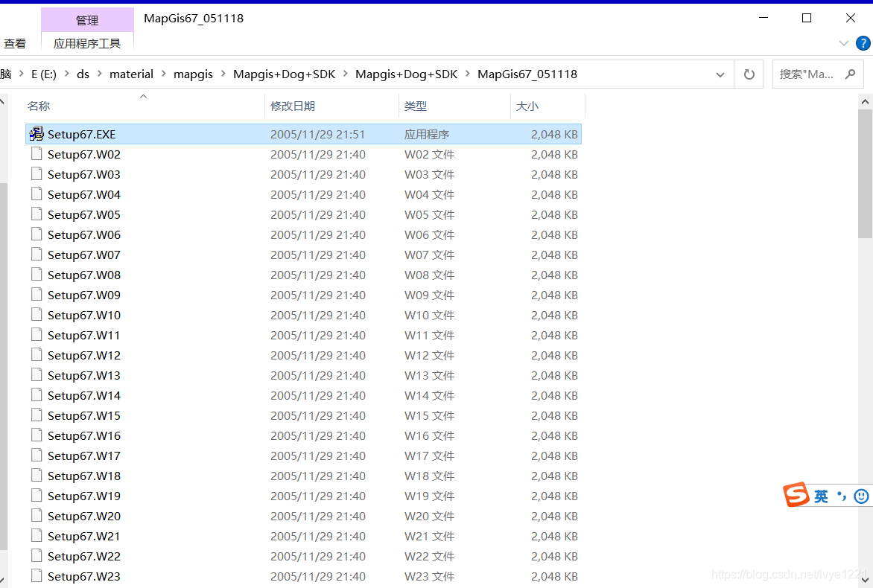Click the Setup67.W16 file icon
Viewport: 873px width, 588px height.
pyautogui.click(x=36, y=435)
